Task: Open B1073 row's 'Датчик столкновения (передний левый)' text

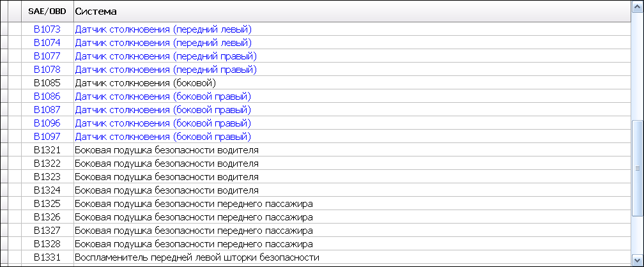Action: 163,29
